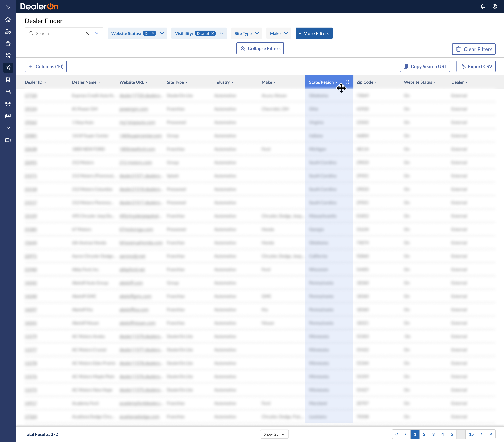Click the Export CSV button
The width and height of the screenshot is (504, 442).
476,66
